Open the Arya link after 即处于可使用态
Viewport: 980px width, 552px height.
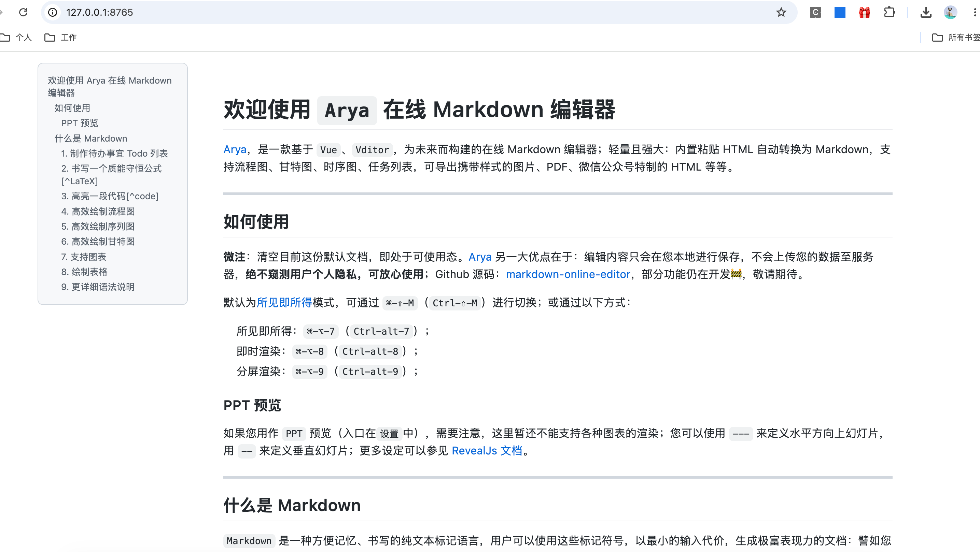(x=480, y=257)
